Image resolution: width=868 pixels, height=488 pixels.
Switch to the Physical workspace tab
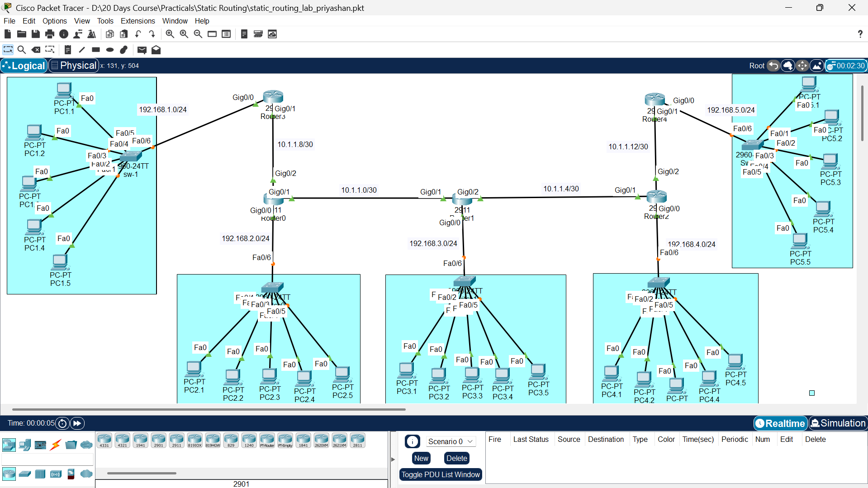click(x=73, y=66)
